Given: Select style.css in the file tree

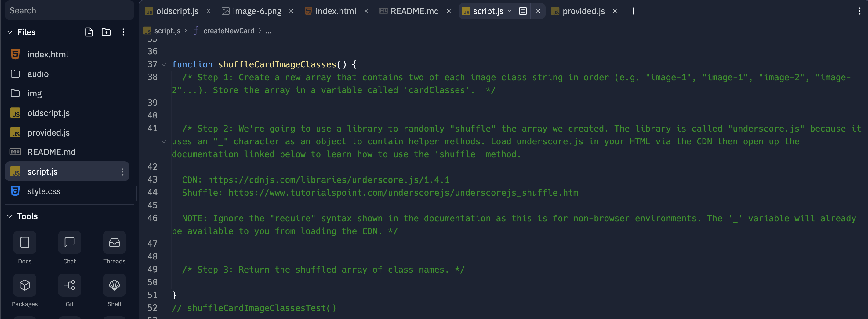Looking at the screenshot, I should 44,191.
